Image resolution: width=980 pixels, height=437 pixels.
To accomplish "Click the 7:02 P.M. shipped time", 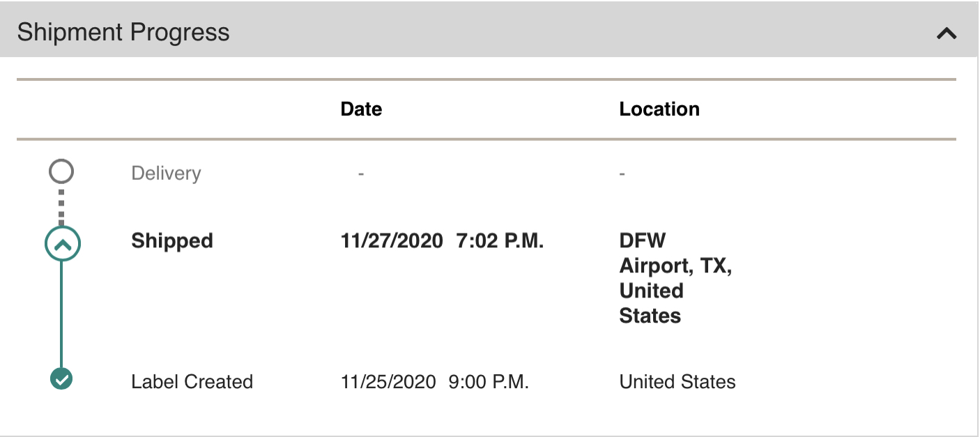I will tap(500, 241).
